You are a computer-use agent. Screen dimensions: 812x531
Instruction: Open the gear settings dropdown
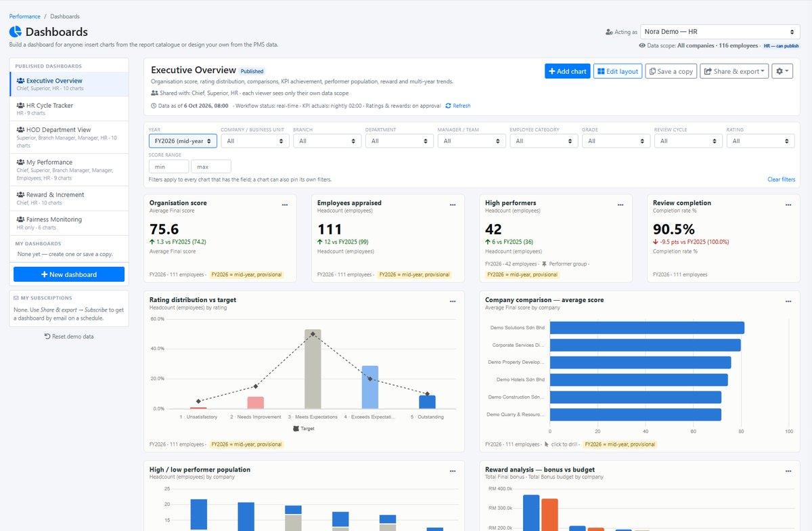[x=782, y=71]
